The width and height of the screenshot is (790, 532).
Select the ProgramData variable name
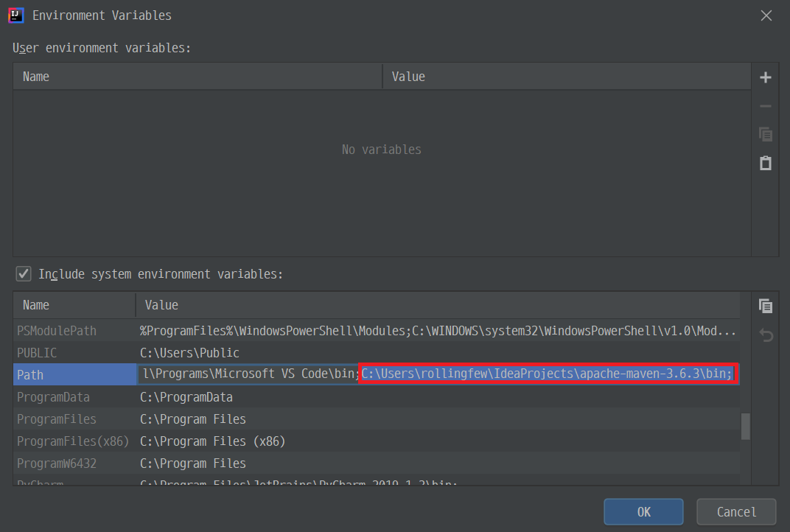[x=53, y=397]
